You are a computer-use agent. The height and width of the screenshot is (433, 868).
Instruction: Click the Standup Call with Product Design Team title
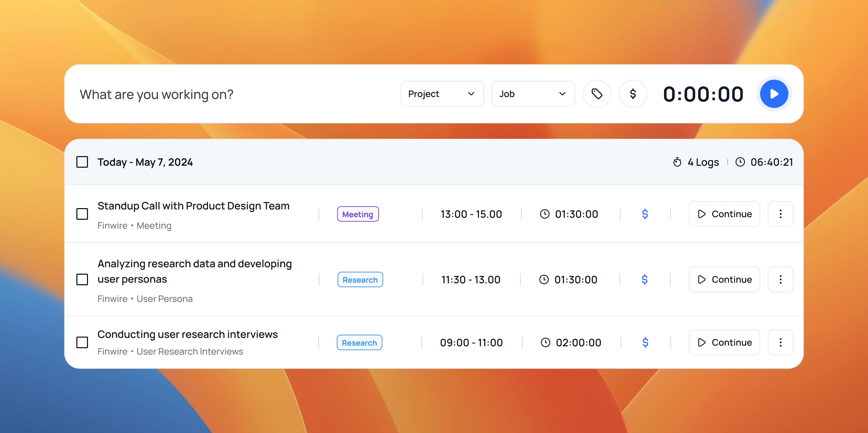[x=193, y=206]
